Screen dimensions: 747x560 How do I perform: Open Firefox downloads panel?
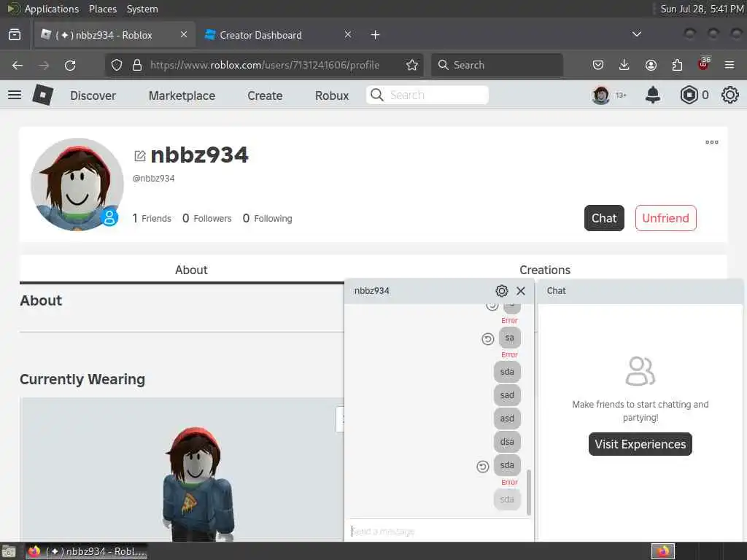tap(624, 65)
